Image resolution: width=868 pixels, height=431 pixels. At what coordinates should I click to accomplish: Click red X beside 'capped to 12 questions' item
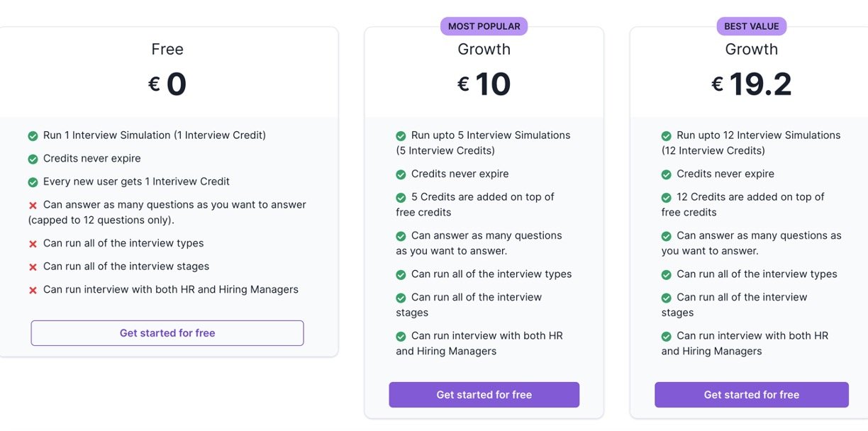point(33,206)
